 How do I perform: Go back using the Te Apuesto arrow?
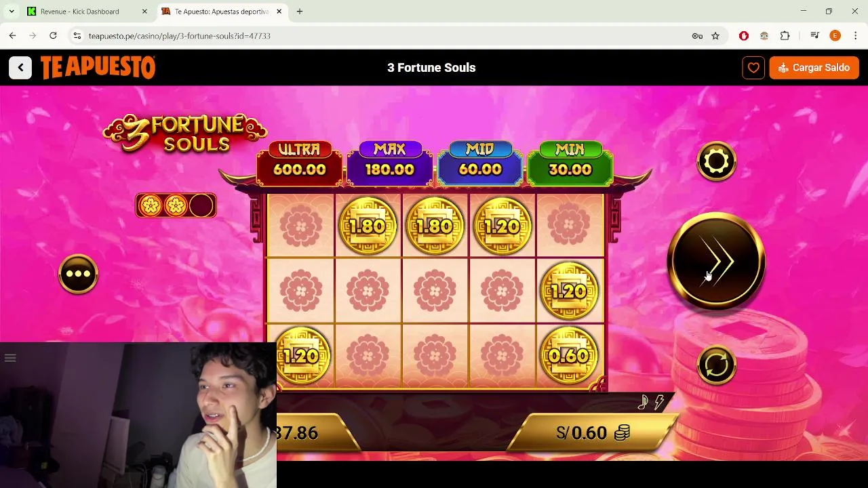coord(20,68)
